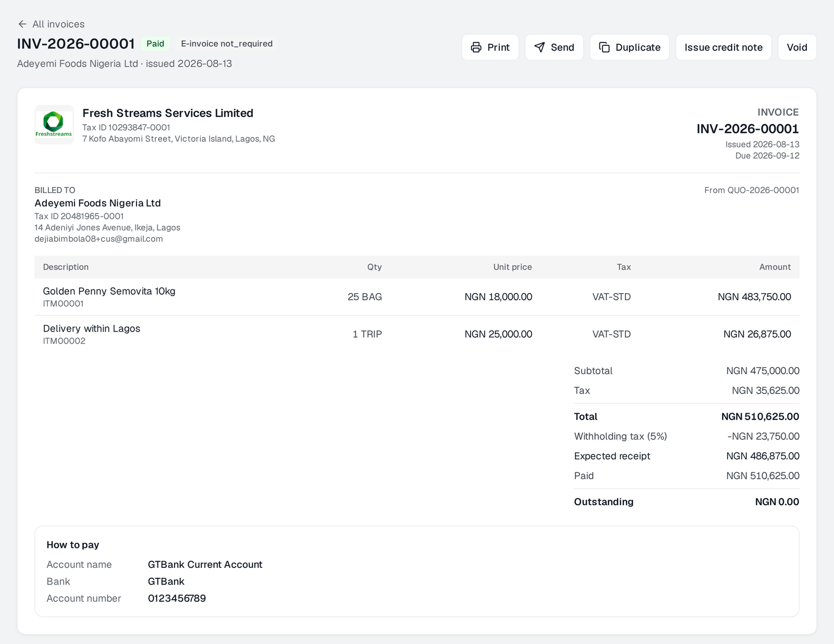Click the printer icon in Print button
Image resolution: width=834 pixels, height=644 pixels.
[x=476, y=47]
